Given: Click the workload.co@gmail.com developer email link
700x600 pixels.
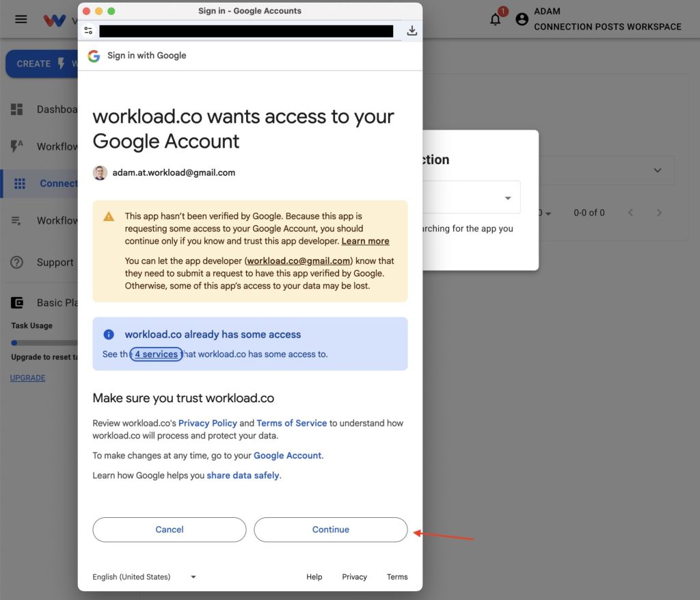Looking at the screenshot, I should tap(299, 261).
